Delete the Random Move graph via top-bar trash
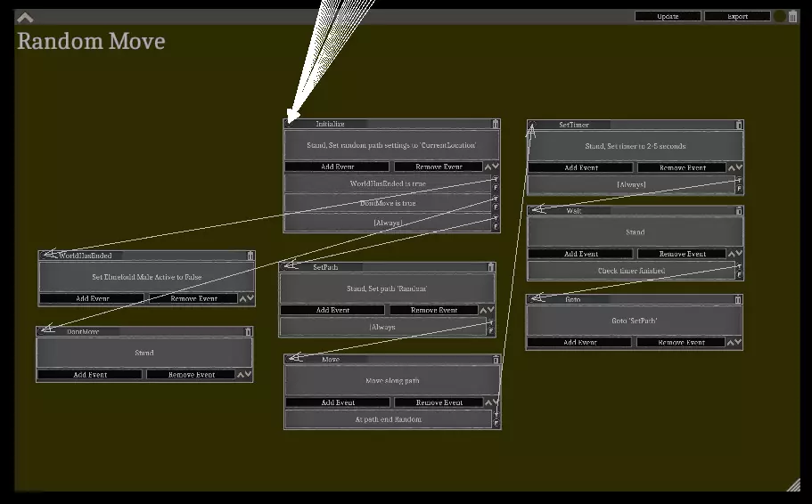 point(793,17)
